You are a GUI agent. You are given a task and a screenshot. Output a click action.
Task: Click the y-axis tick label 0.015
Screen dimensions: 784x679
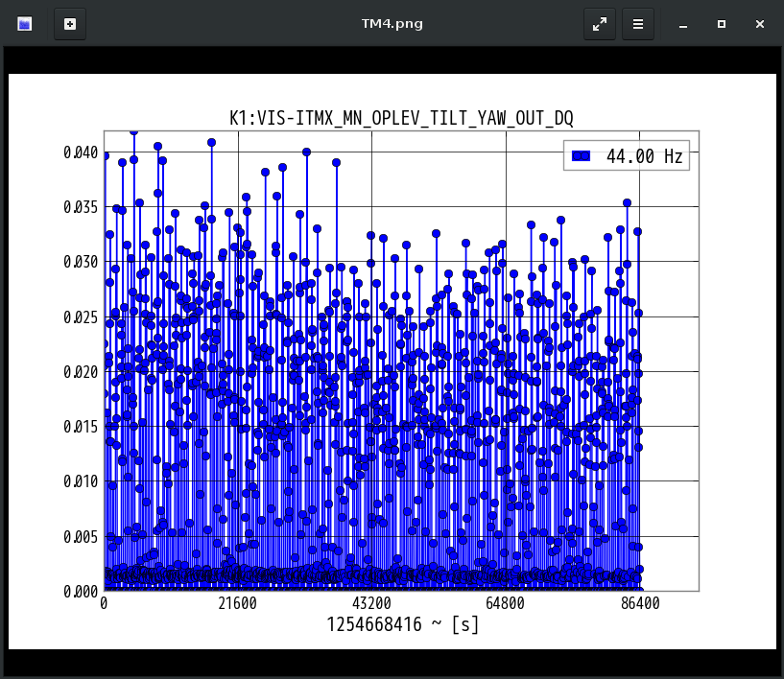(81, 427)
